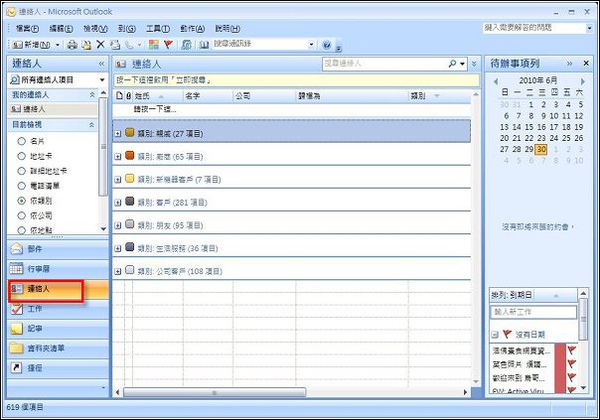Open 資料夾清單 folder list in navigation pane

pos(58,348)
